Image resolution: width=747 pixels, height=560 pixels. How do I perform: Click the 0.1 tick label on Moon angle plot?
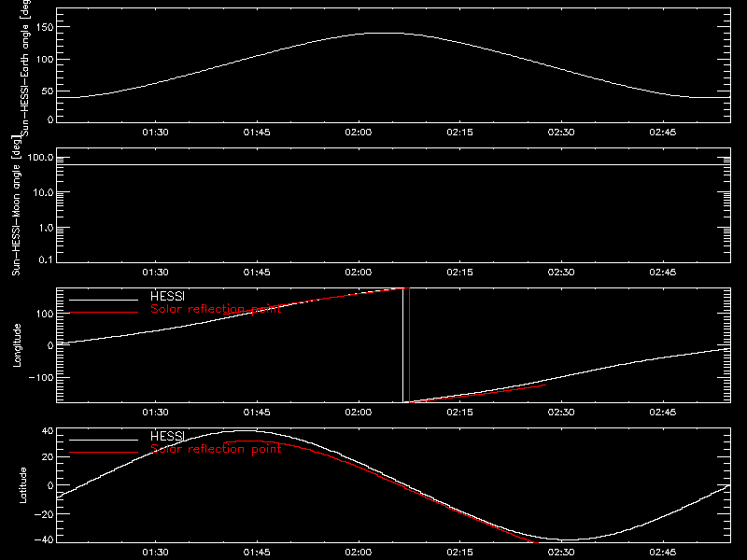[x=46, y=260]
